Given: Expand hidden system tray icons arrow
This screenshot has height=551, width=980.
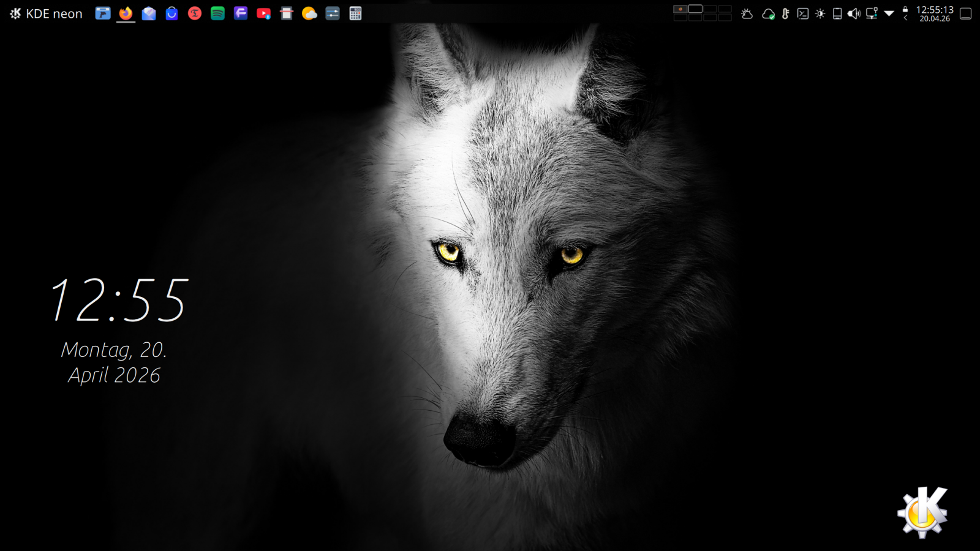Looking at the screenshot, I should click(889, 13).
